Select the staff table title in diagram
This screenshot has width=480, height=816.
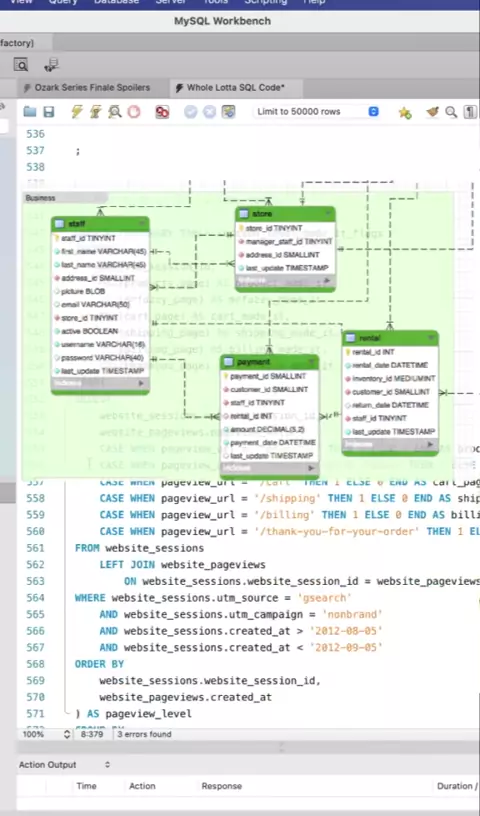click(x=77, y=224)
